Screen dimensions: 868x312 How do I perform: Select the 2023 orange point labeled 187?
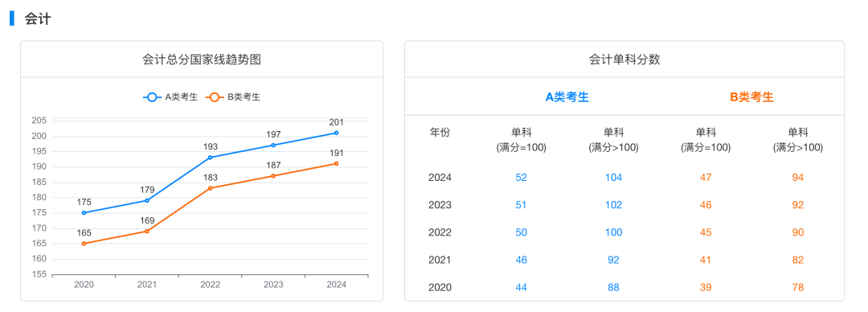[x=273, y=175]
